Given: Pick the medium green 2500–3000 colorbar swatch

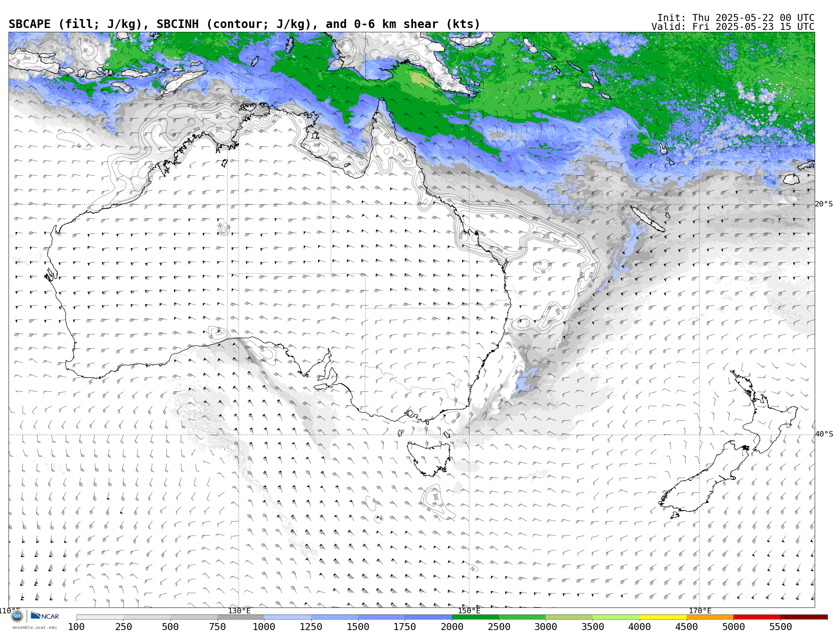Looking at the screenshot, I should pos(522,617).
